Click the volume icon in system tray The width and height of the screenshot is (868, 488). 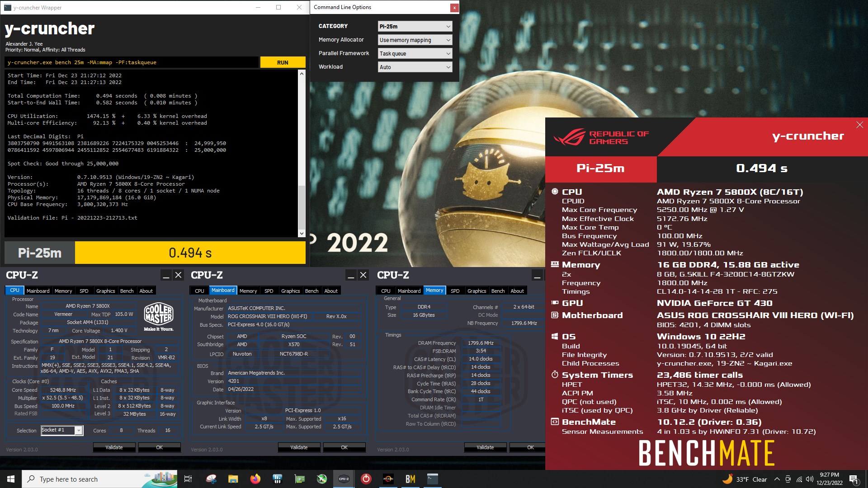[810, 479]
